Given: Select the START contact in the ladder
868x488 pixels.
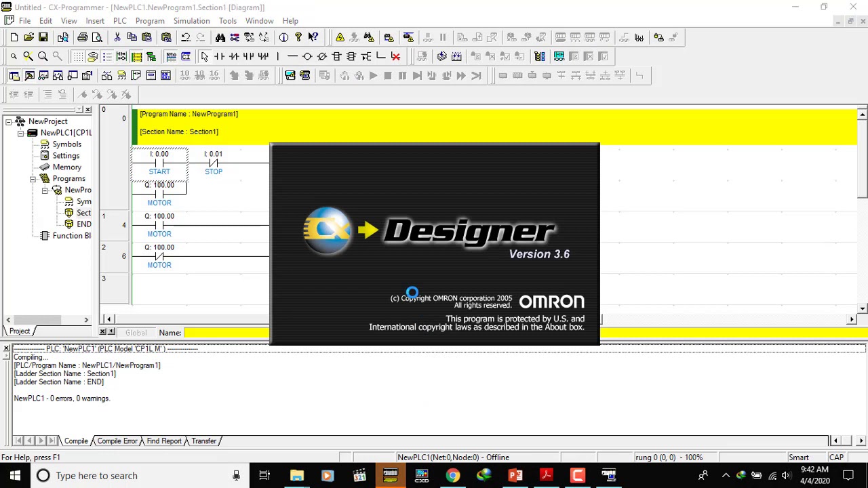Looking at the screenshot, I should tap(159, 163).
